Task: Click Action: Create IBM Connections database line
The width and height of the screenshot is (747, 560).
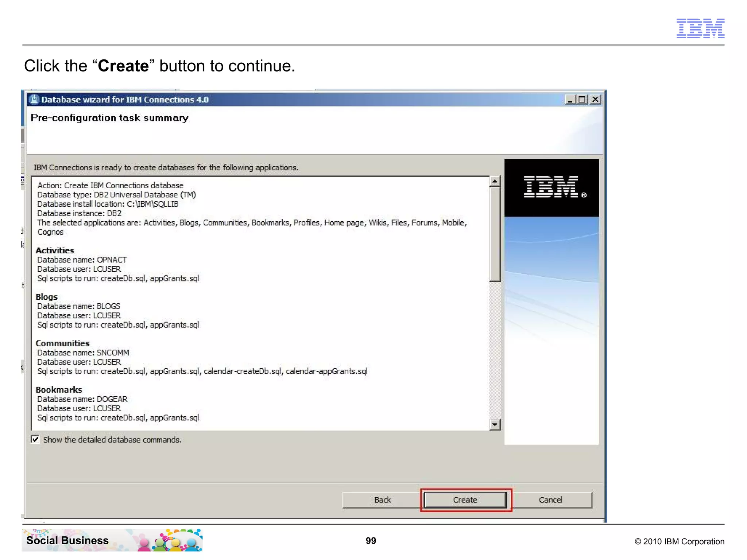Action: [x=111, y=185]
